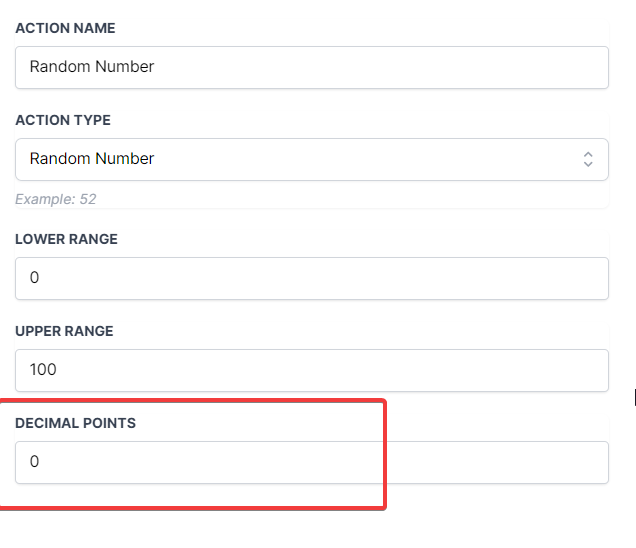Click the "0" value in Decimal Points
The height and width of the screenshot is (548, 636).
coord(35,462)
